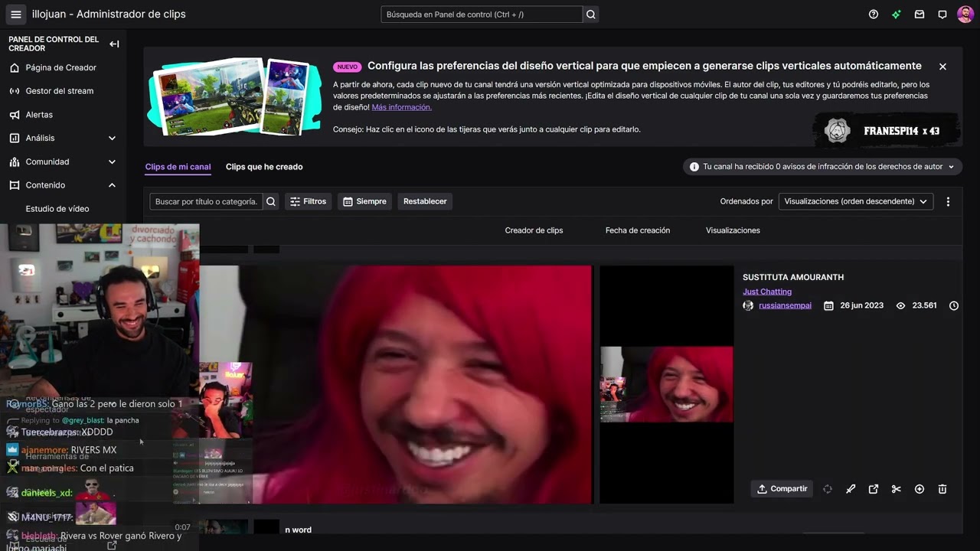Open russiansempai creator profile link
This screenshot has width=980, height=551.
coord(785,305)
